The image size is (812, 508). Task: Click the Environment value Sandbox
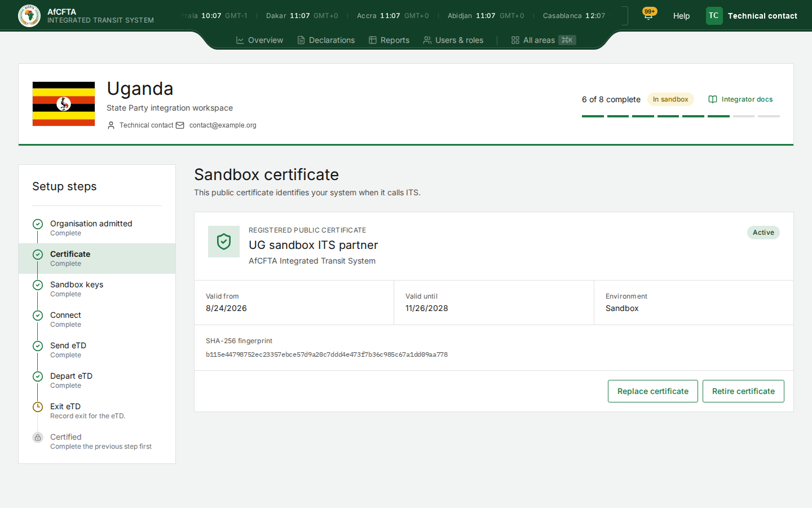[x=622, y=308]
